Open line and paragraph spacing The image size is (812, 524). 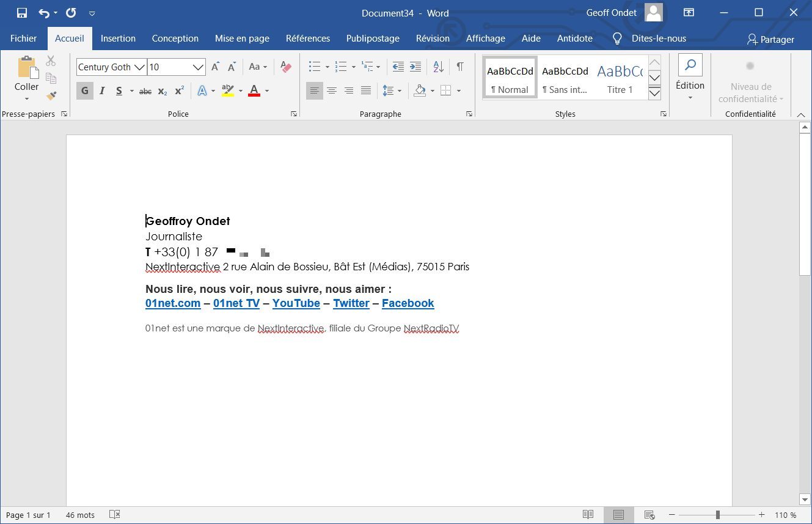pos(389,91)
